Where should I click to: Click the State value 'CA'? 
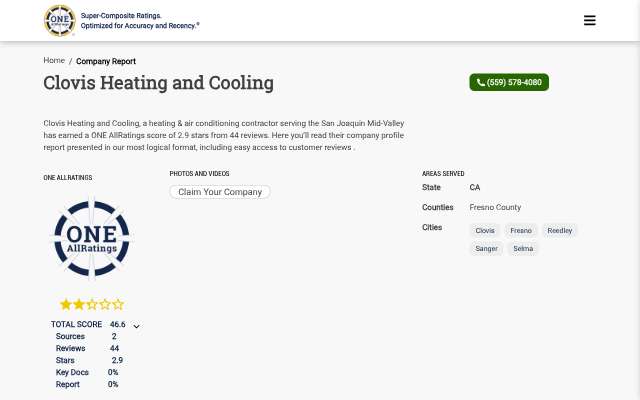475,187
